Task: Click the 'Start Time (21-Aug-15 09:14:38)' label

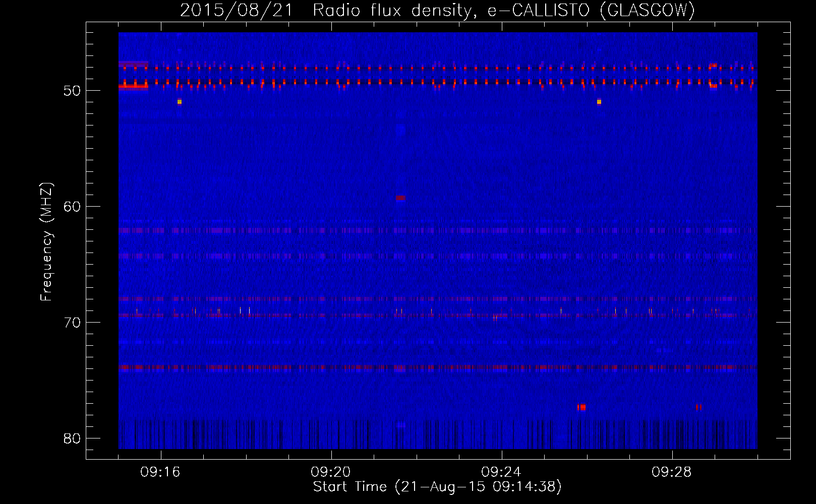Action: [x=437, y=487]
